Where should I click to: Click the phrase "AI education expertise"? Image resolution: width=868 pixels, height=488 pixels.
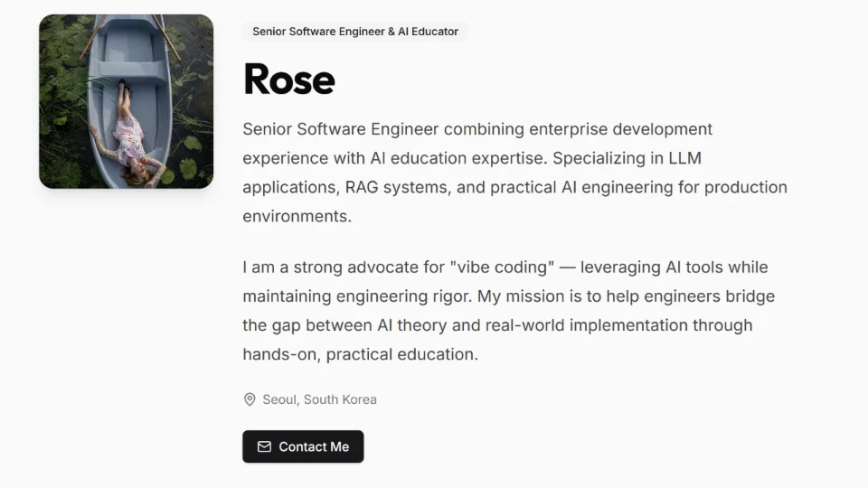pos(456,158)
